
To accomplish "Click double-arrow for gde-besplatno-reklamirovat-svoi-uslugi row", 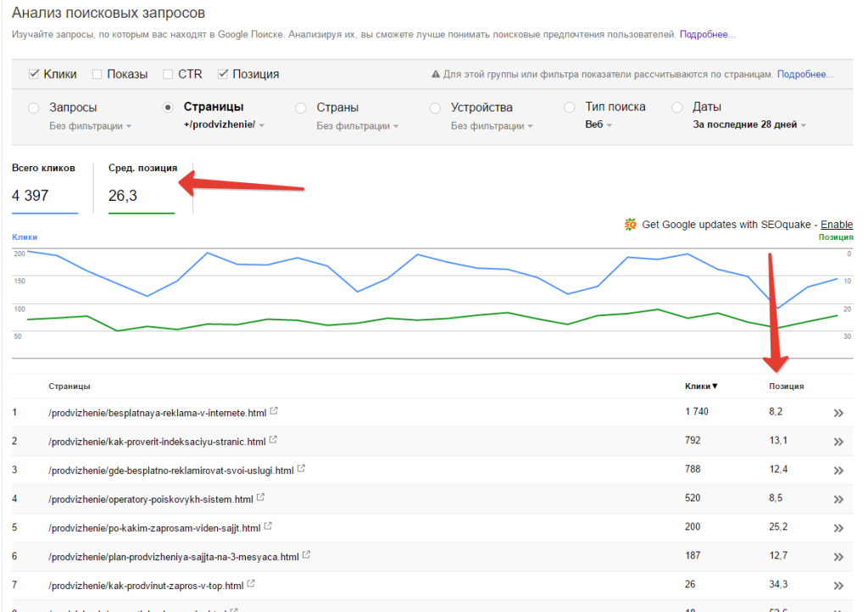I will pyautogui.click(x=838, y=470).
